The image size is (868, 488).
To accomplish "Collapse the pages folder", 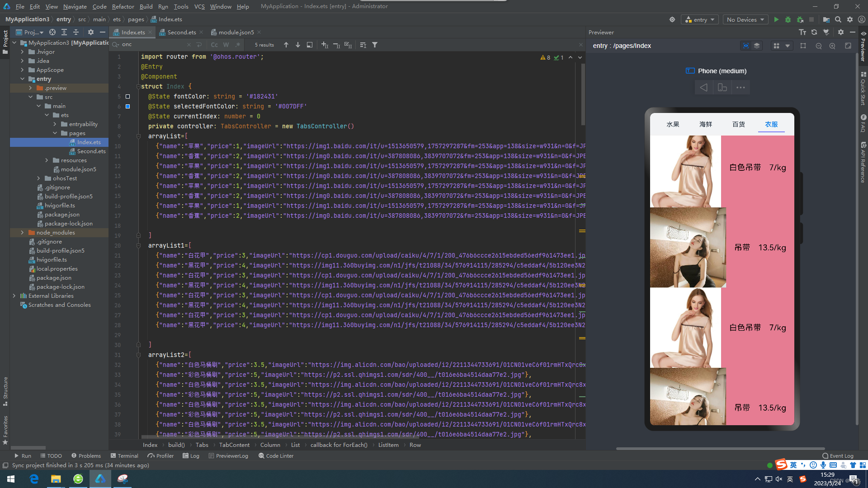I will click(x=55, y=133).
